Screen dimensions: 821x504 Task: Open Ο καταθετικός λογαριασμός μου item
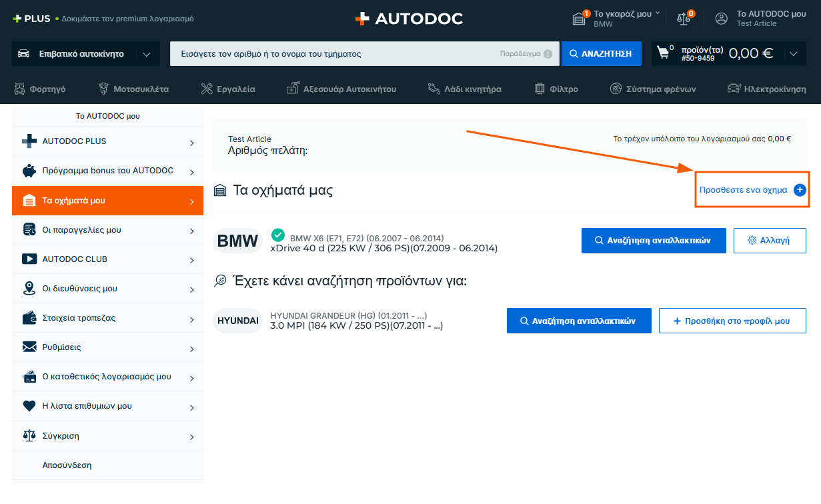point(107,377)
